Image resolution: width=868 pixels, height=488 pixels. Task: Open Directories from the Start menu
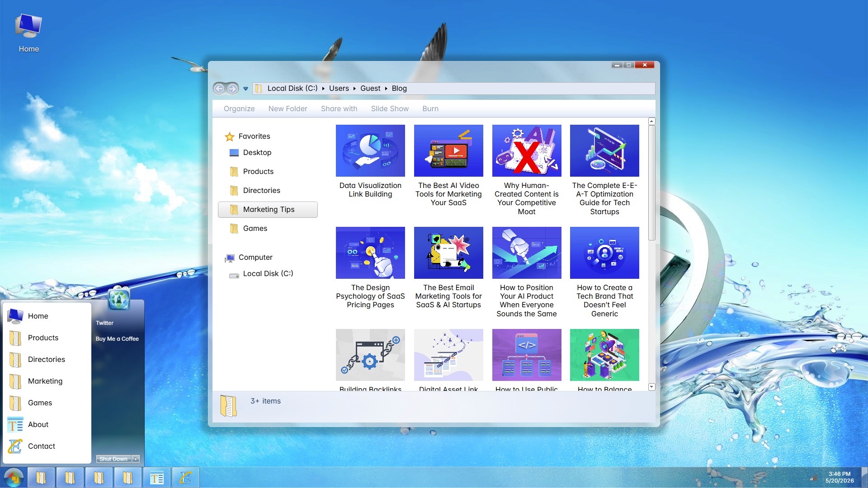(47, 360)
